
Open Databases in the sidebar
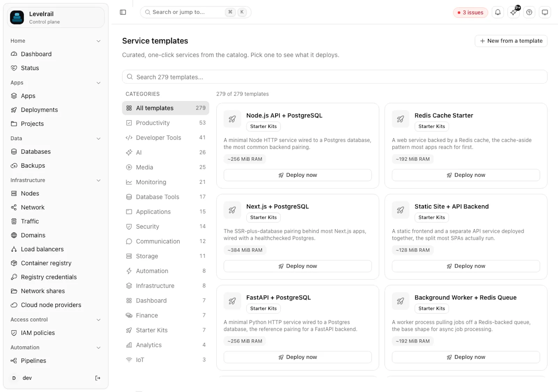(x=56, y=152)
